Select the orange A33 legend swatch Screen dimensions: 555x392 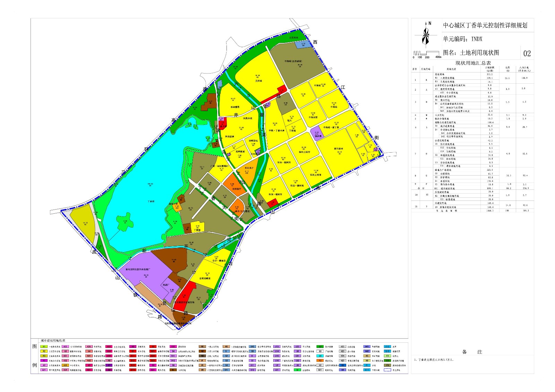65,365
